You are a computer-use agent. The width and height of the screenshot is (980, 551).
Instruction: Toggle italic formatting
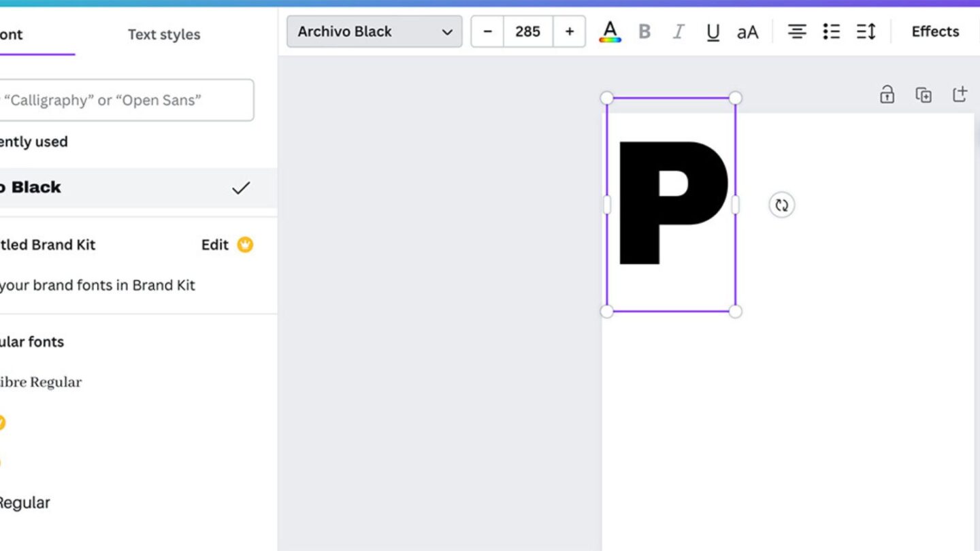pyautogui.click(x=679, y=31)
